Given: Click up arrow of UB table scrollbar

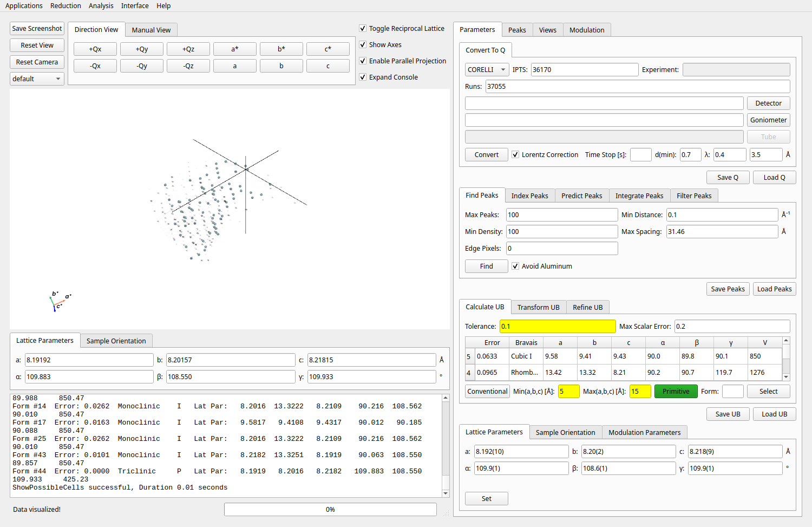Looking at the screenshot, I should (786, 340).
